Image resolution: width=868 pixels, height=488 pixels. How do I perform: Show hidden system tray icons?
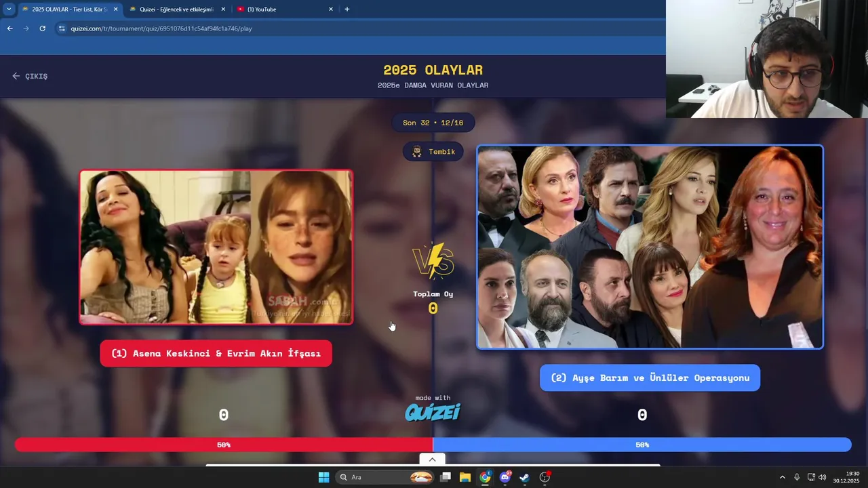(782, 477)
